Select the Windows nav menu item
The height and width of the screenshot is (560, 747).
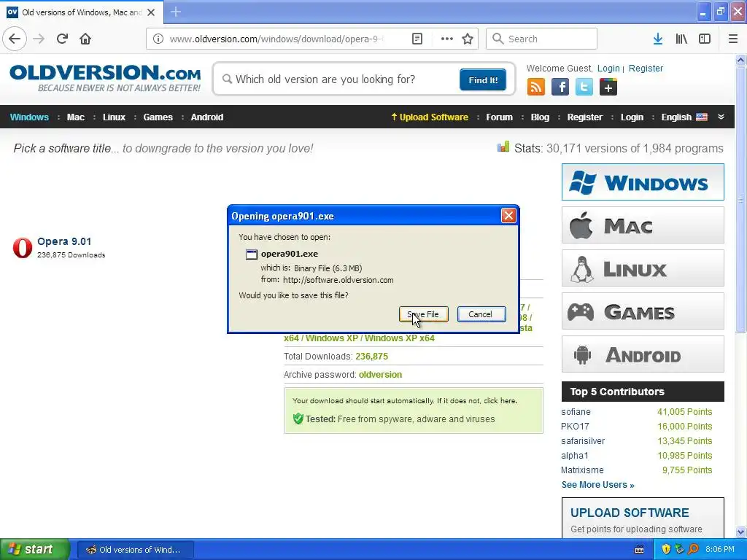point(29,117)
